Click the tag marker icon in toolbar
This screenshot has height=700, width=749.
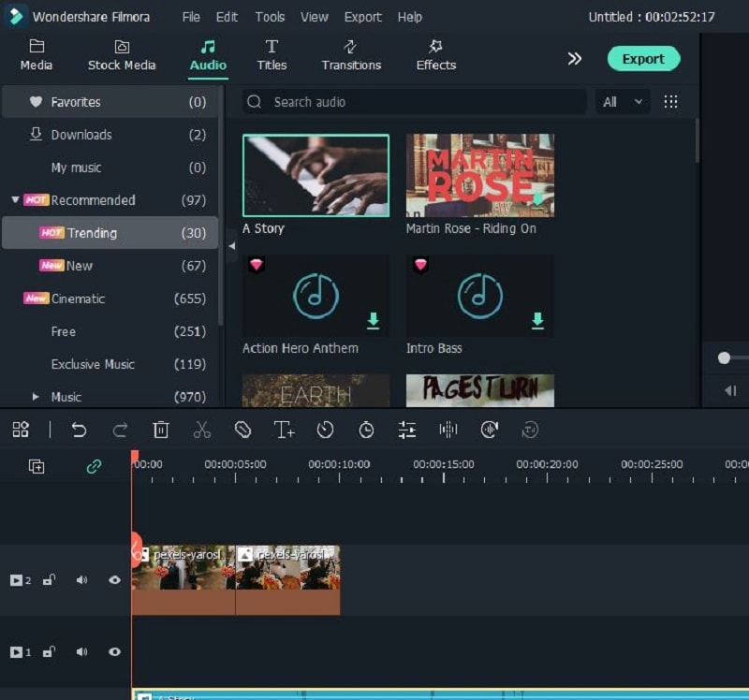242,430
